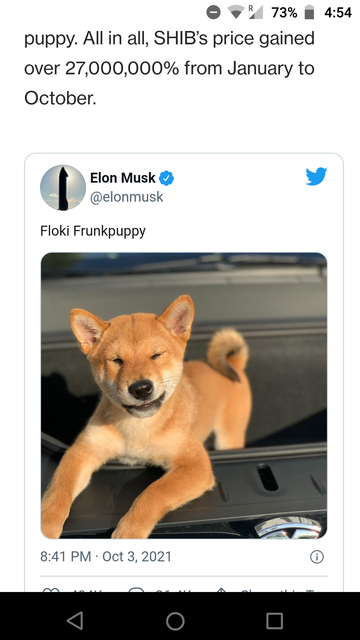Open the Shiba Inu puppy photo
The width and height of the screenshot is (360, 640).
pyautogui.click(x=184, y=396)
